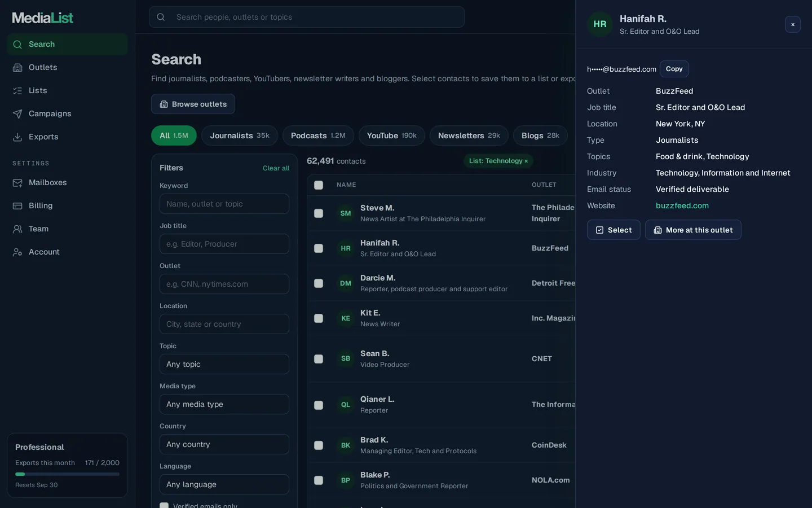Viewport: 812px width, 508px height.
Task: Open Team settings icon
Action: tap(17, 229)
